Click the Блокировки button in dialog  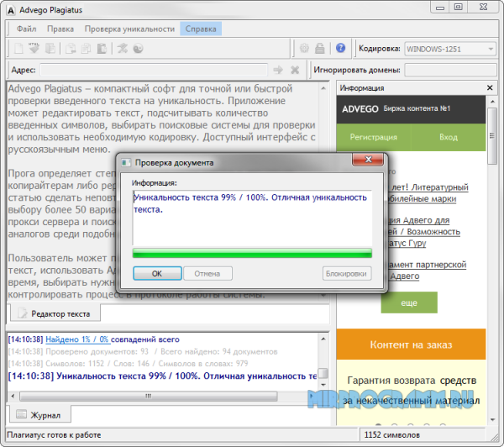tap(346, 273)
